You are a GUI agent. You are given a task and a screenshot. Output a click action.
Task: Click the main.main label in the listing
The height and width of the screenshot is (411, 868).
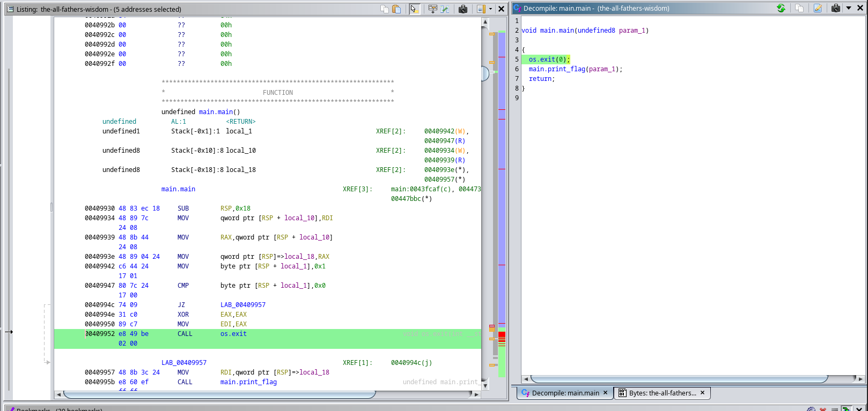(178, 189)
